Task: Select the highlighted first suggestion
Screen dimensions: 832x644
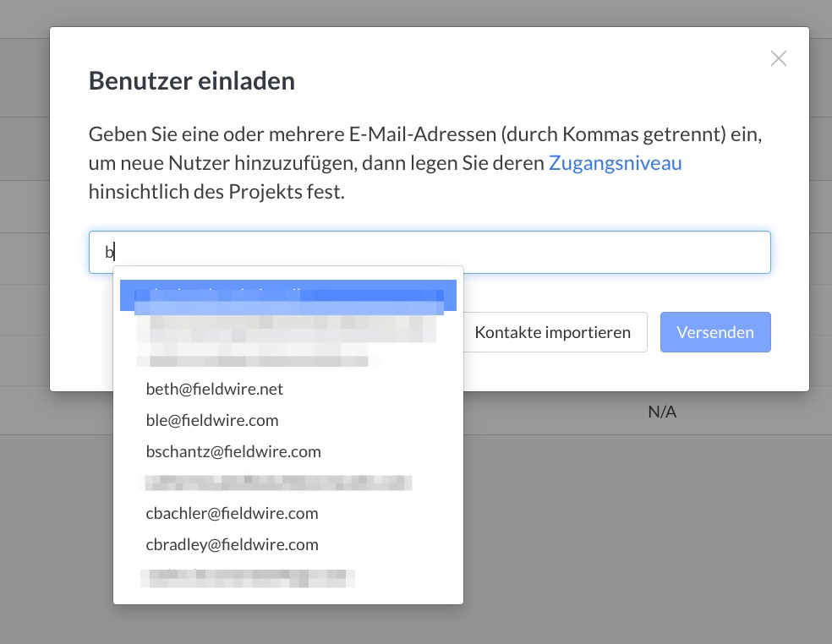Action: [x=288, y=295]
